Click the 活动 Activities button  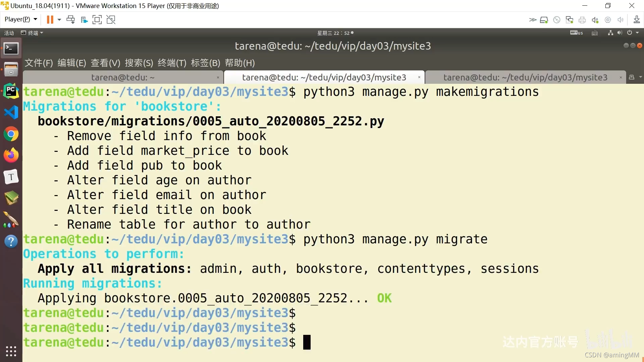(9, 33)
